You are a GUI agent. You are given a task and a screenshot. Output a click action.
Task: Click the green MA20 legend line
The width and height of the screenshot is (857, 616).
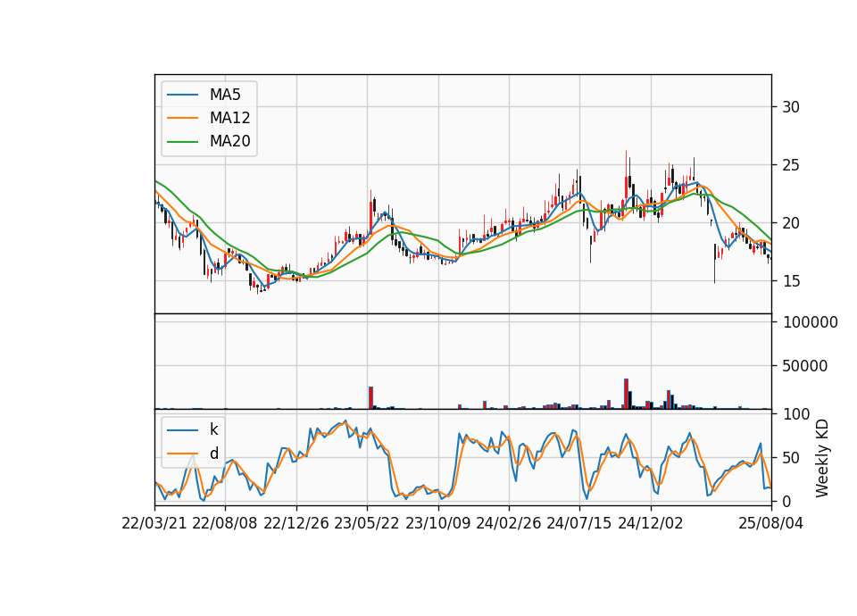point(182,141)
